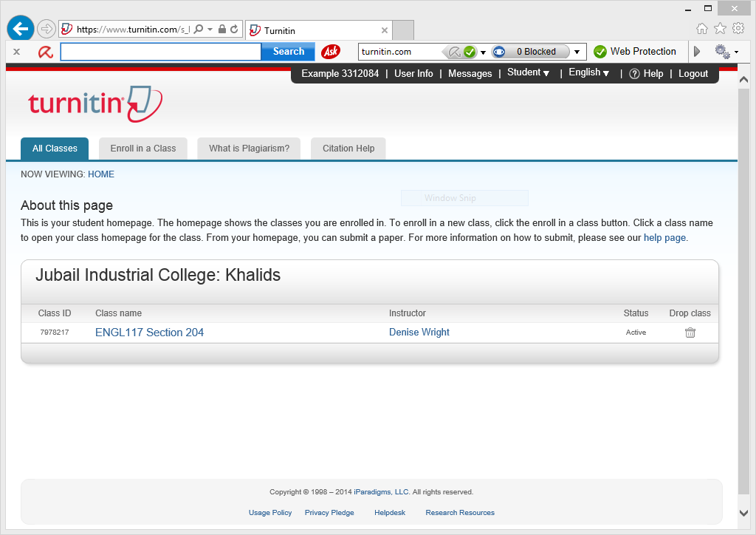This screenshot has width=756, height=535.
Task: Click the Turnitin logo
Action: coord(95,103)
